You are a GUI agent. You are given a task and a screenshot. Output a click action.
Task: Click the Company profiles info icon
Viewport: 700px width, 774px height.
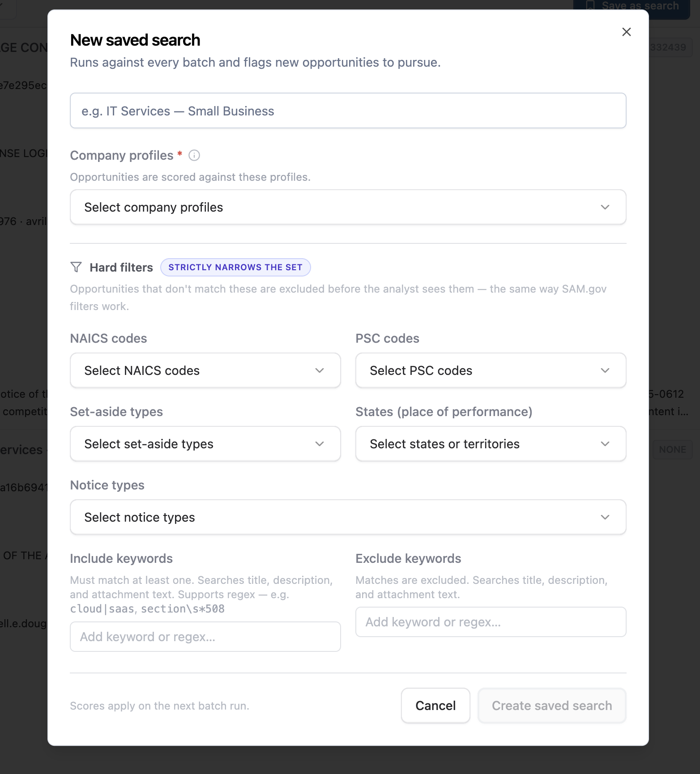(194, 155)
